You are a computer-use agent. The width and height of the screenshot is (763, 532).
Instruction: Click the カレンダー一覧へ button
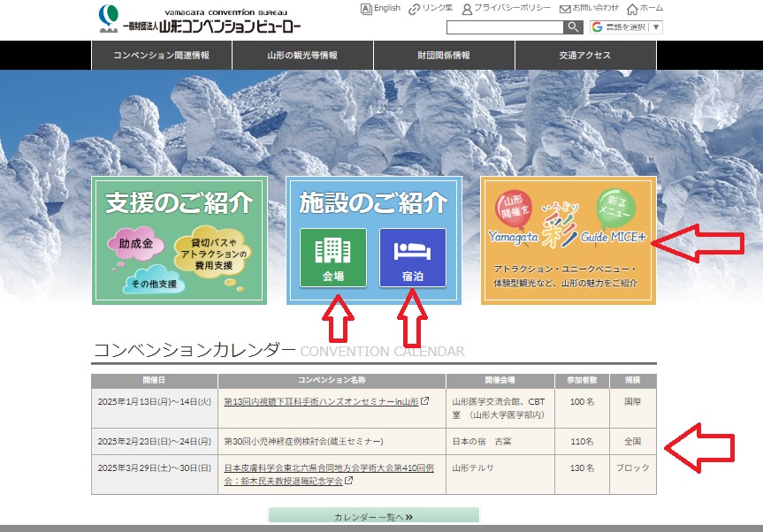click(x=373, y=516)
